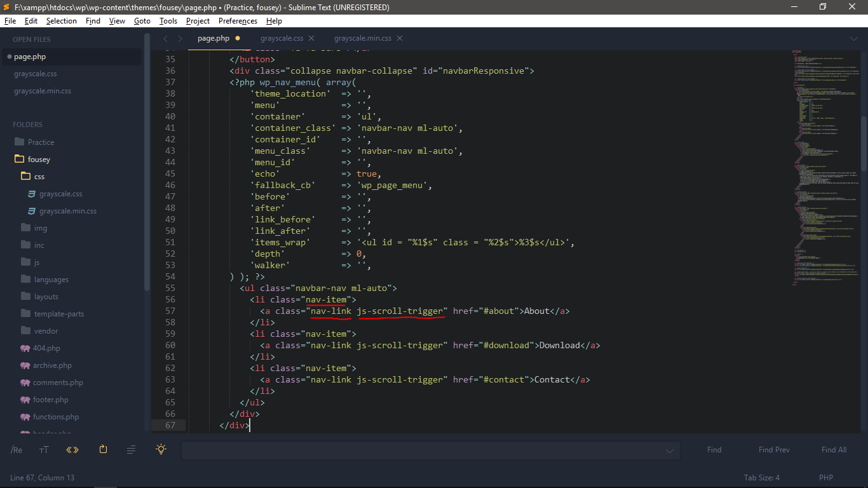Click the Find button
868x488 pixels.
tap(714, 450)
